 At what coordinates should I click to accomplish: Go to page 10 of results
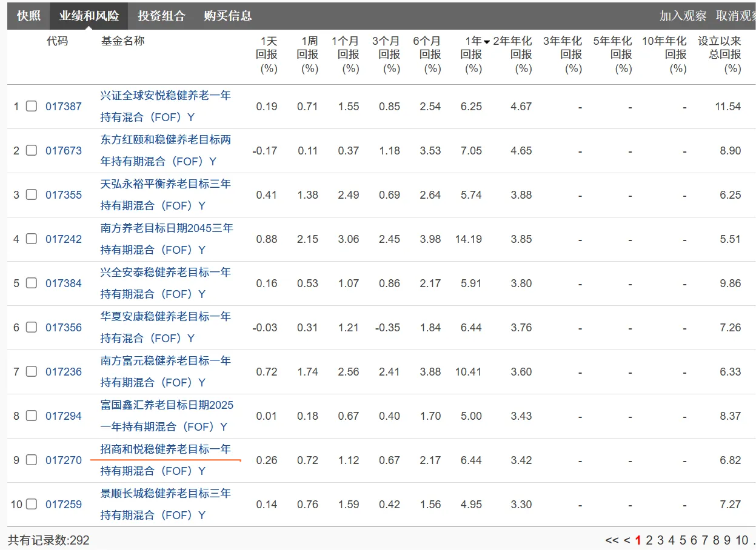point(742,540)
